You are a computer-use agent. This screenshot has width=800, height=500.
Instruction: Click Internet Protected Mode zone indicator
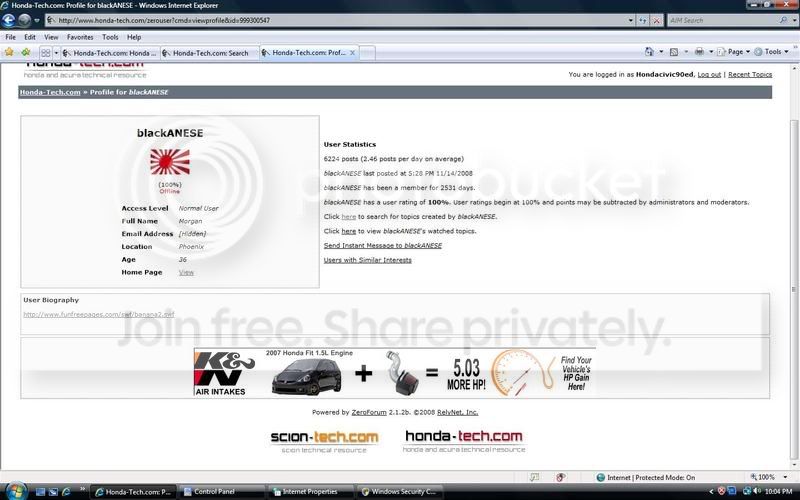[646, 478]
